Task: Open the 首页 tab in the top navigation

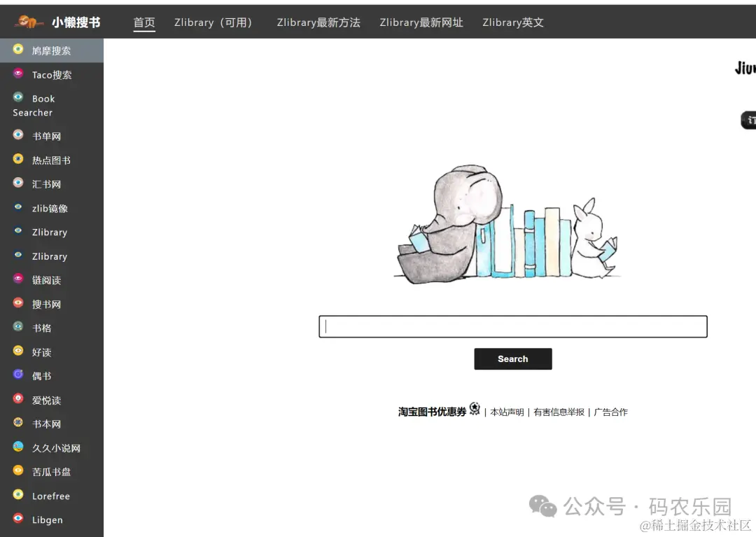Action: (144, 22)
